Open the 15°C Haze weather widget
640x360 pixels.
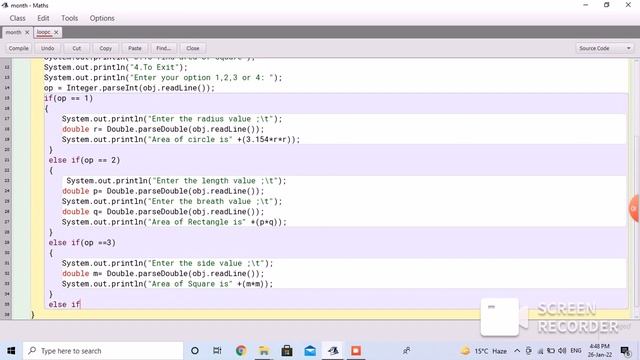484,351
